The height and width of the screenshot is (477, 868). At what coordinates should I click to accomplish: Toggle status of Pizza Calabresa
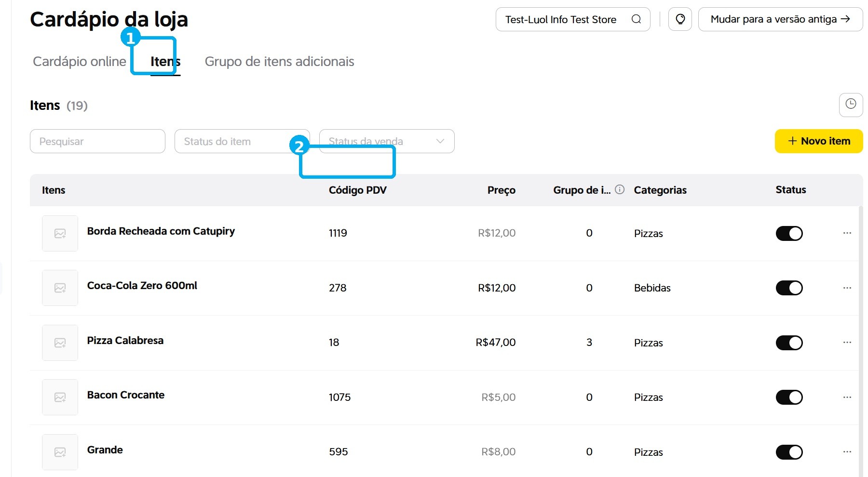click(x=789, y=343)
